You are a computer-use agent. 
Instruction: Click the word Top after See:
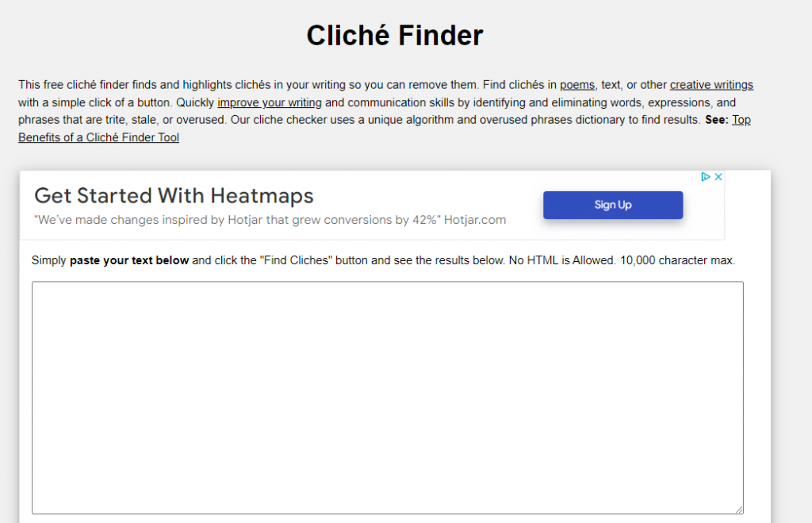(x=741, y=120)
